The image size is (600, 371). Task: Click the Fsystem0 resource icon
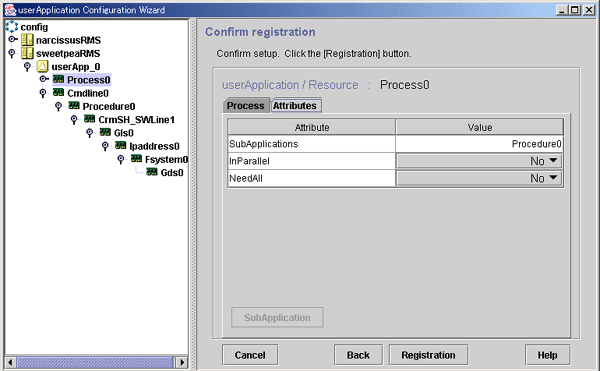(x=136, y=159)
